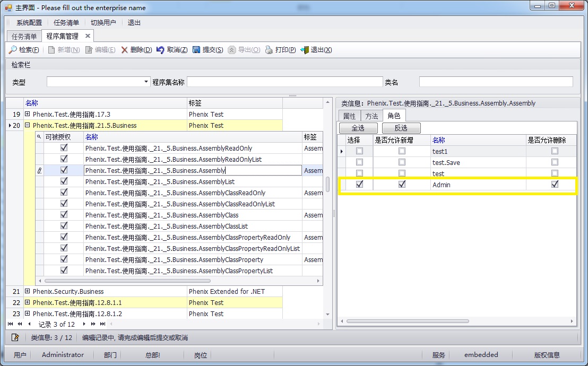The image size is (588, 366).
Task: Click the 反选 button
Action: pos(401,128)
